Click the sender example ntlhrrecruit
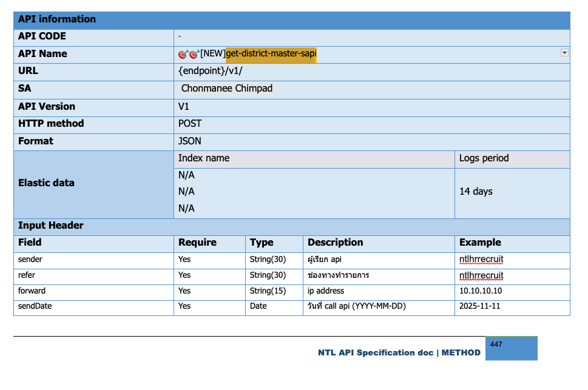 click(481, 260)
